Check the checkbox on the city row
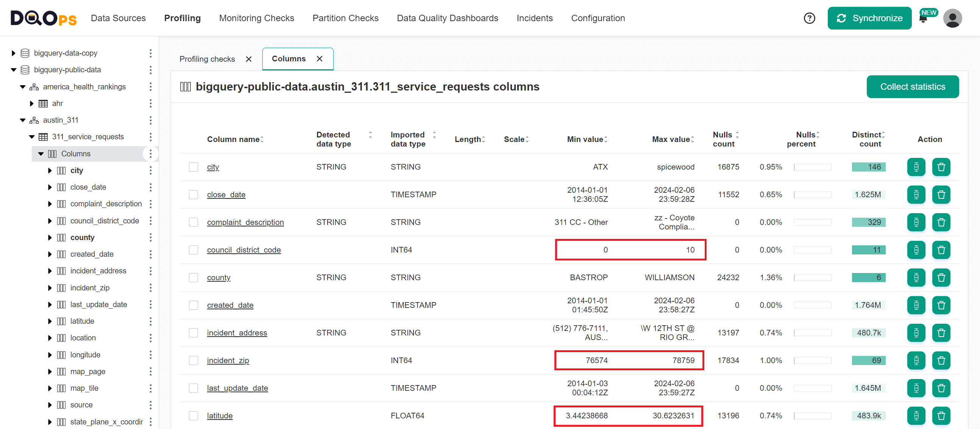 coord(194,167)
